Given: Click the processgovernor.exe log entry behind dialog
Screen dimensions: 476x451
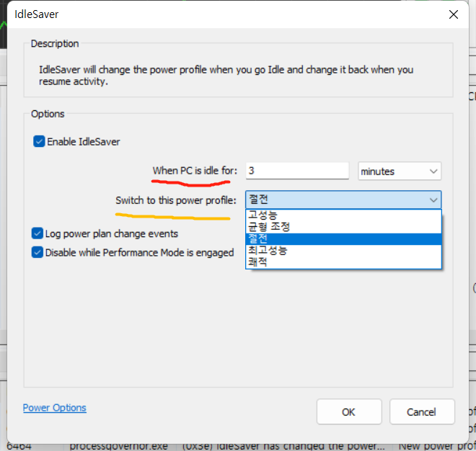Looking at the screenshot, I should (x=119, y=447).
